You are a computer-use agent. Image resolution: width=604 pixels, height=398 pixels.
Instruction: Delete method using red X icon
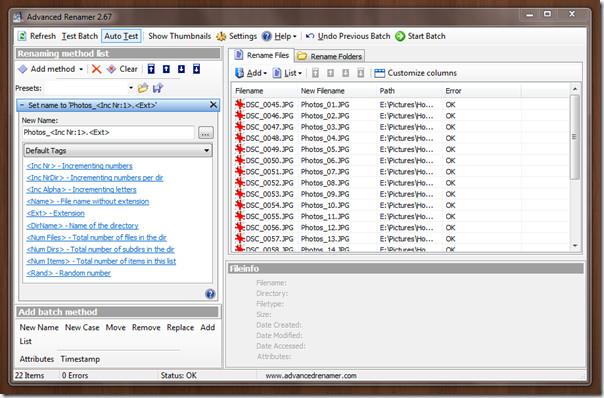pos(96,69)
